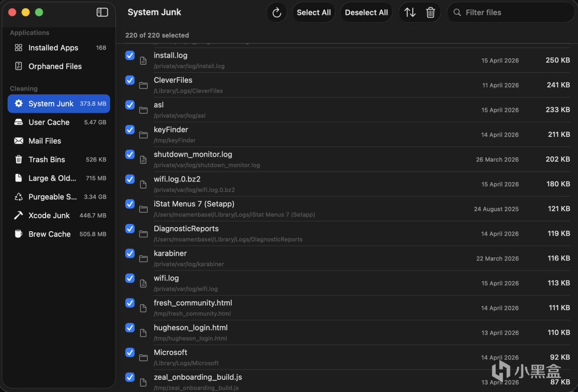This screenshot has height=392, width=578.
Task: Toggle the sidebar panel icon
Action: tap(103, 12)
